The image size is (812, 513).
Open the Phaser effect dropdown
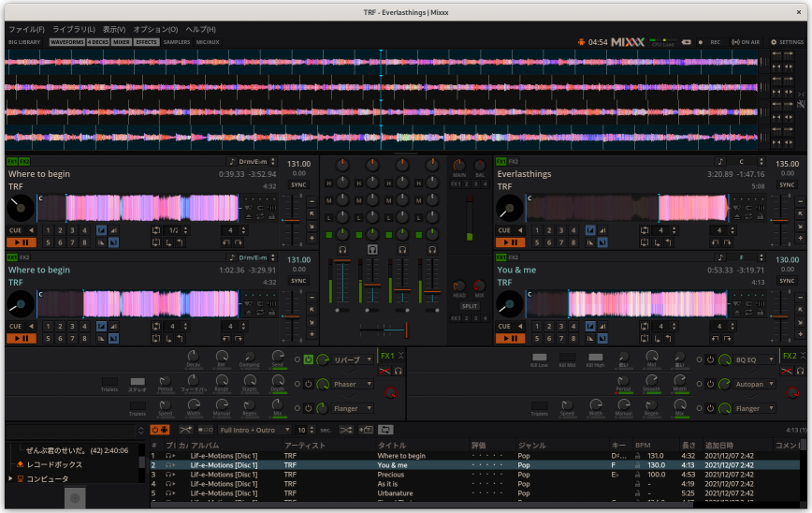tap(353, 384)
